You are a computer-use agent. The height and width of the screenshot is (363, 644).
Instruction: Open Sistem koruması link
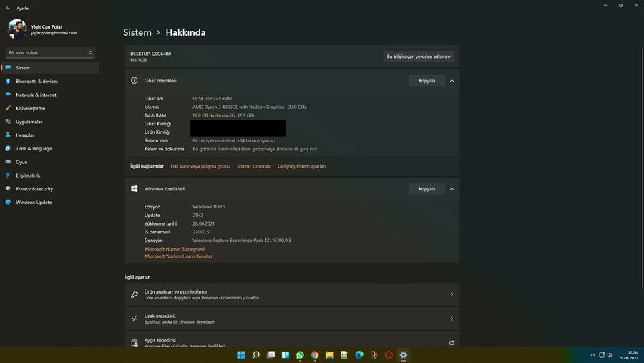254,166
